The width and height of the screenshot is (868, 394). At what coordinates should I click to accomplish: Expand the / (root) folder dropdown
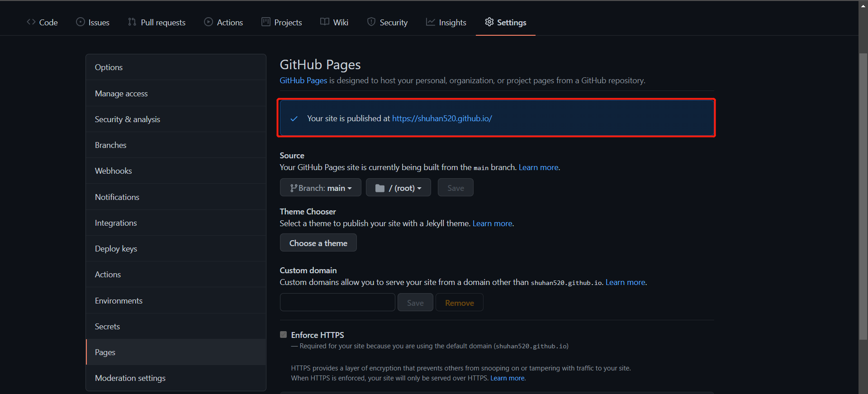[x=398, y=187]
